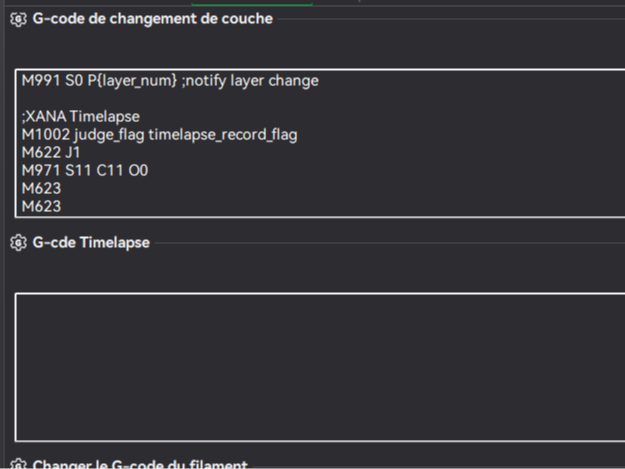Click the M1002 command at the line start

click(x=46, y=135)
